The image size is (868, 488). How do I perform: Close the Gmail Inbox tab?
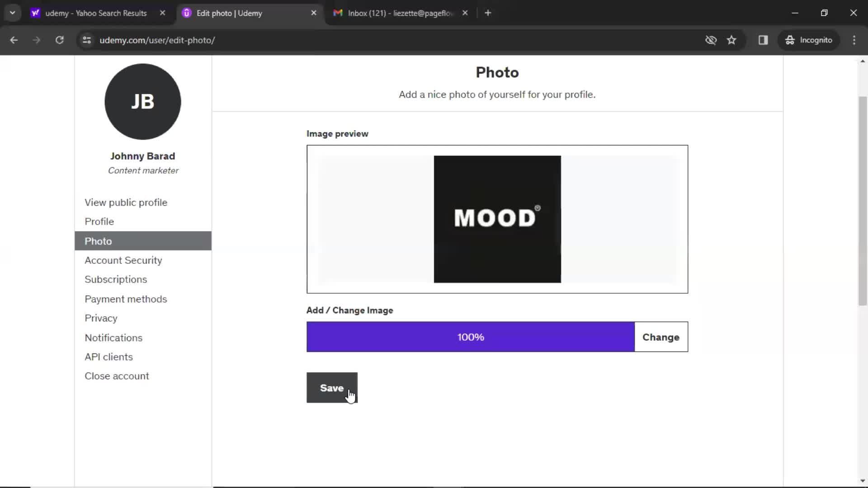(465, 13)
